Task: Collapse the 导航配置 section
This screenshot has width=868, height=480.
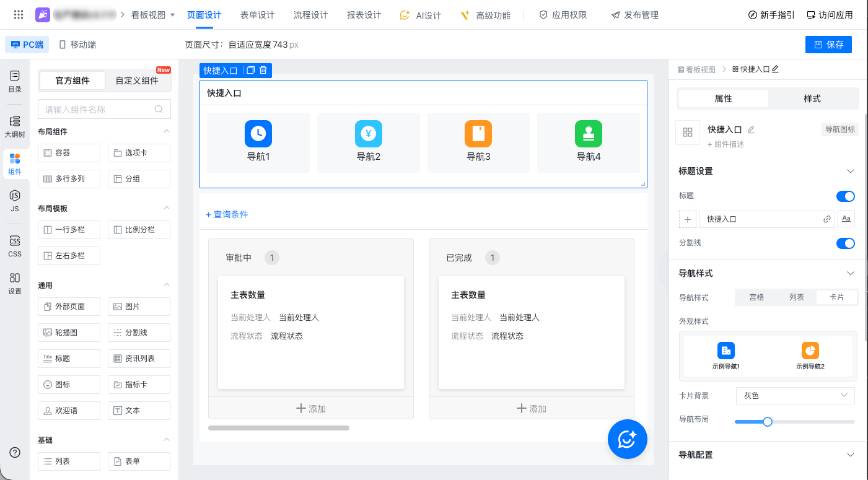Action: 851,455
